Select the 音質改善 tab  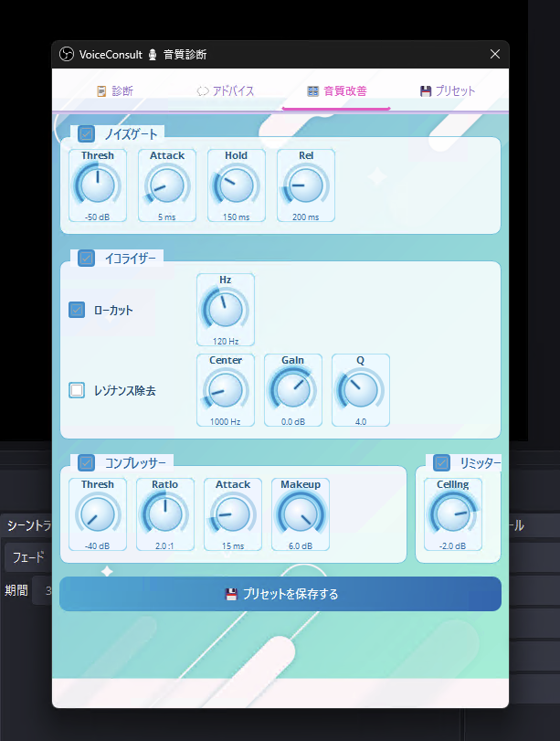pyautogui.click(x=336, y=90)
